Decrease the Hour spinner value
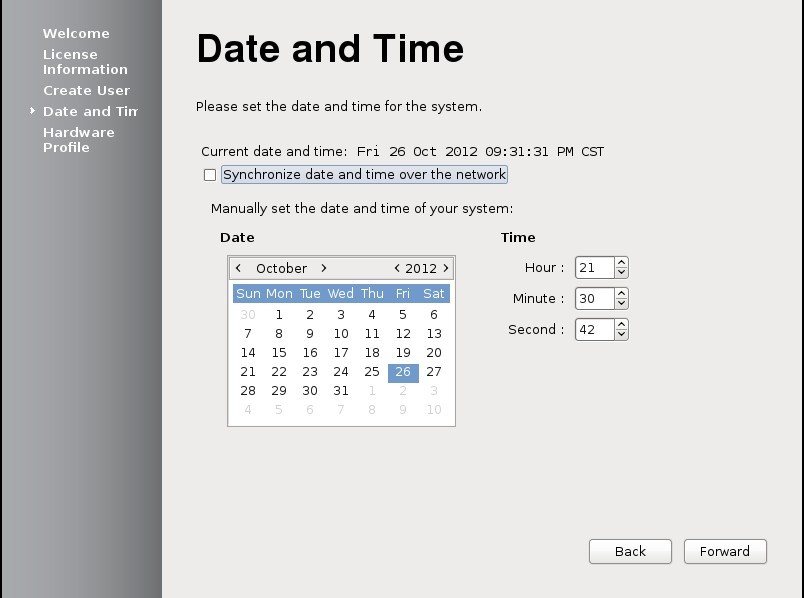Screen dimensions: 804x598 pyautogui.click(x=621, y=273)
